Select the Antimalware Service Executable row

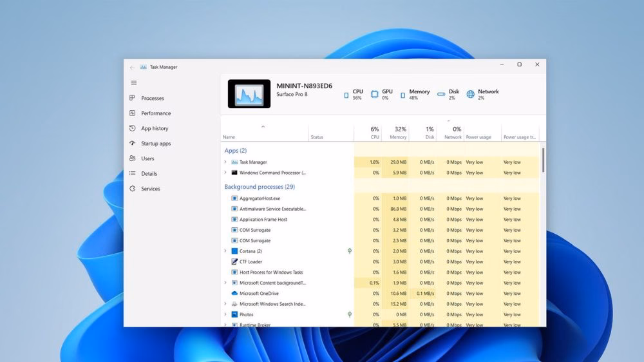272,209
